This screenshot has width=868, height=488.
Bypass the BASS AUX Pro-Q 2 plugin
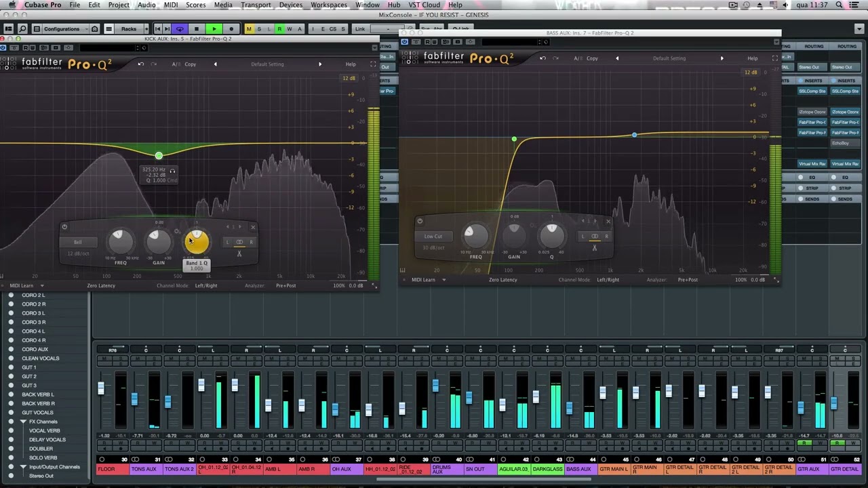[405, 42]
